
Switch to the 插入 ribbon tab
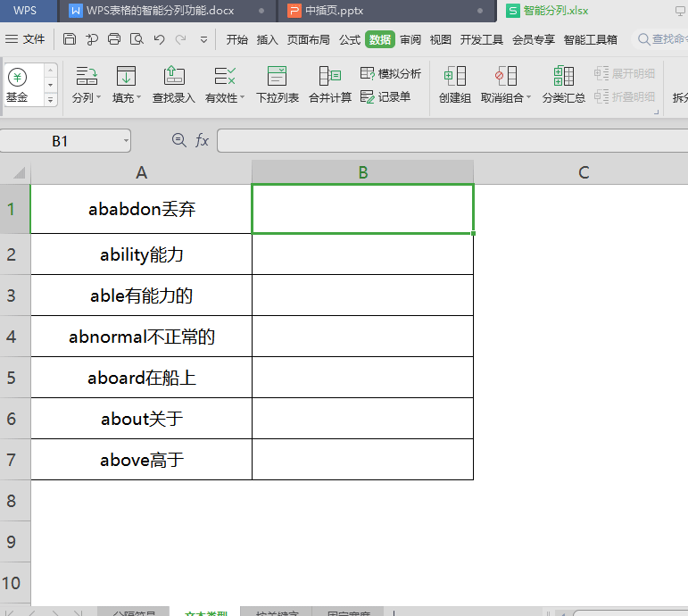click(267, 39)
